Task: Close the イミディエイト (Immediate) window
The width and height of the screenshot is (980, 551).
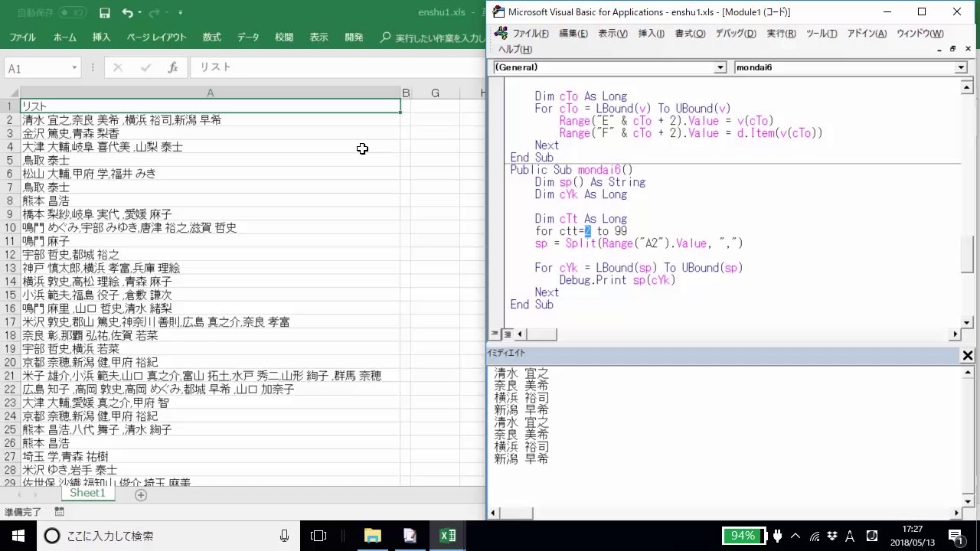Action: [967, 355]
